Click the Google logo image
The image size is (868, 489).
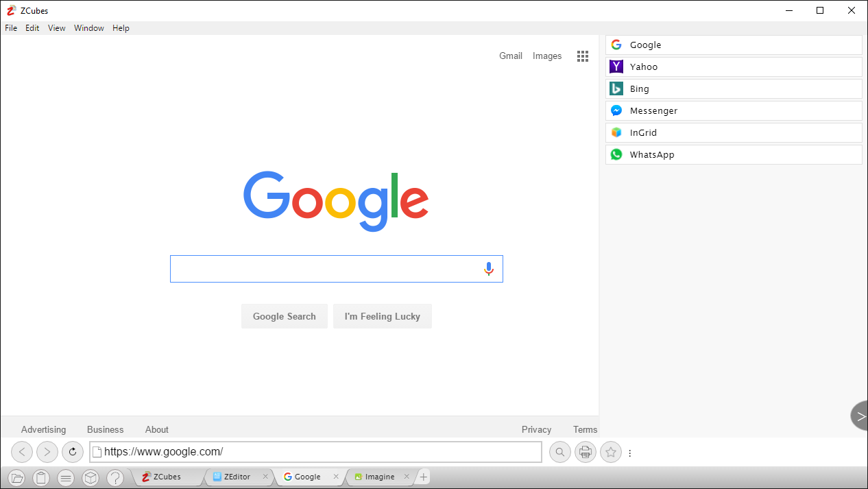(336, 201)
